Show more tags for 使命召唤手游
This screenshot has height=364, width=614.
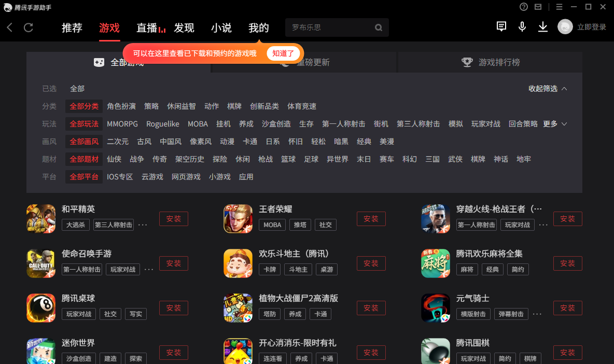[x=149, y=270]
